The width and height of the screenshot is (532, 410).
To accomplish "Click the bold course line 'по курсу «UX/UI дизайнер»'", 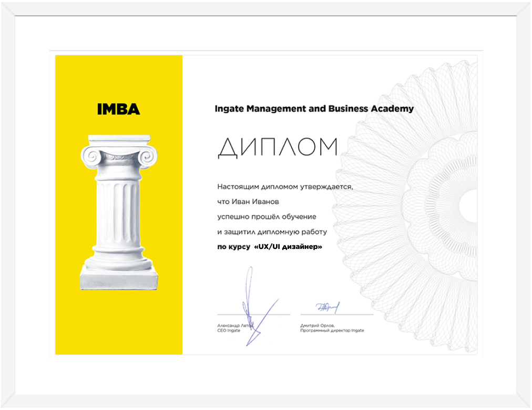I will pyautogui.click(x=270, y=247).
